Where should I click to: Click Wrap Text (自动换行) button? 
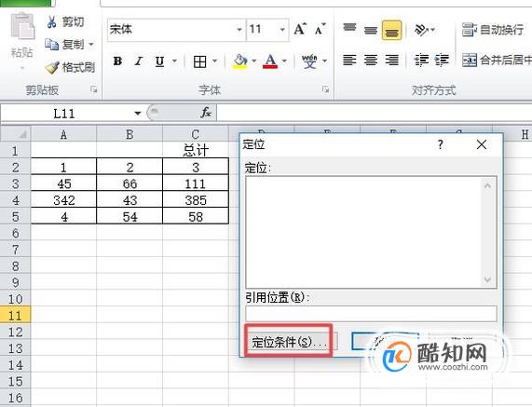tap(492, 30)
